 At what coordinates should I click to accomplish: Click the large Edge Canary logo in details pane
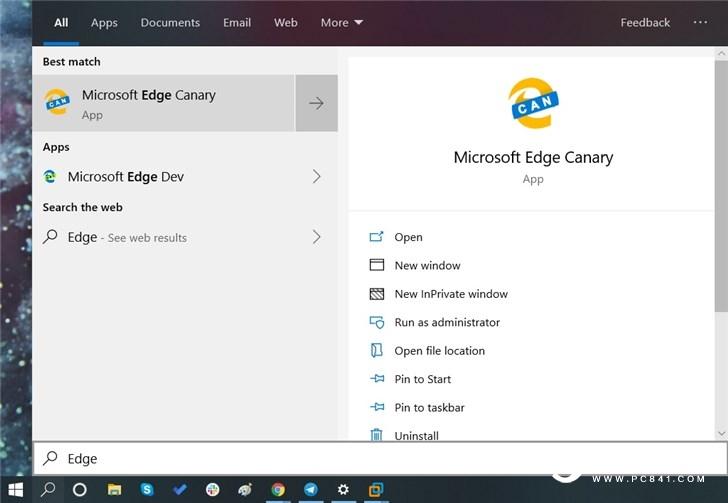(533, 103)
